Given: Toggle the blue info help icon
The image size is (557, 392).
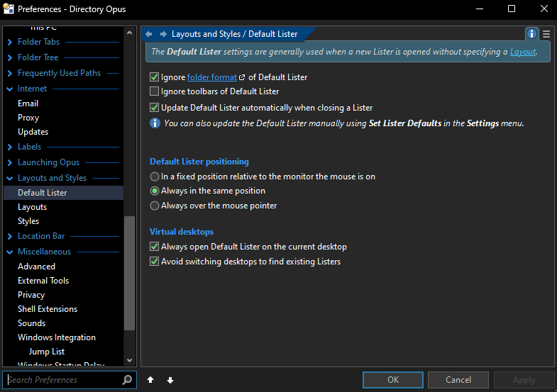Looking at the screenshot, I should pyautogui.click(x=531, y=34).
